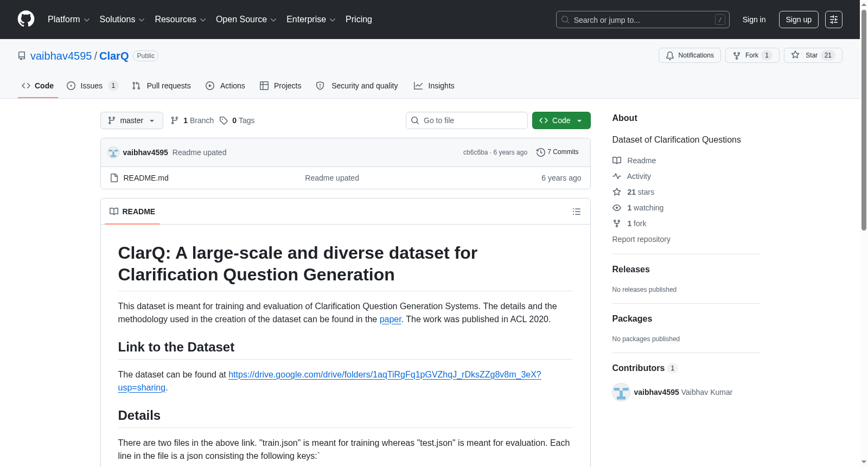Go to Pricing page

359,20
